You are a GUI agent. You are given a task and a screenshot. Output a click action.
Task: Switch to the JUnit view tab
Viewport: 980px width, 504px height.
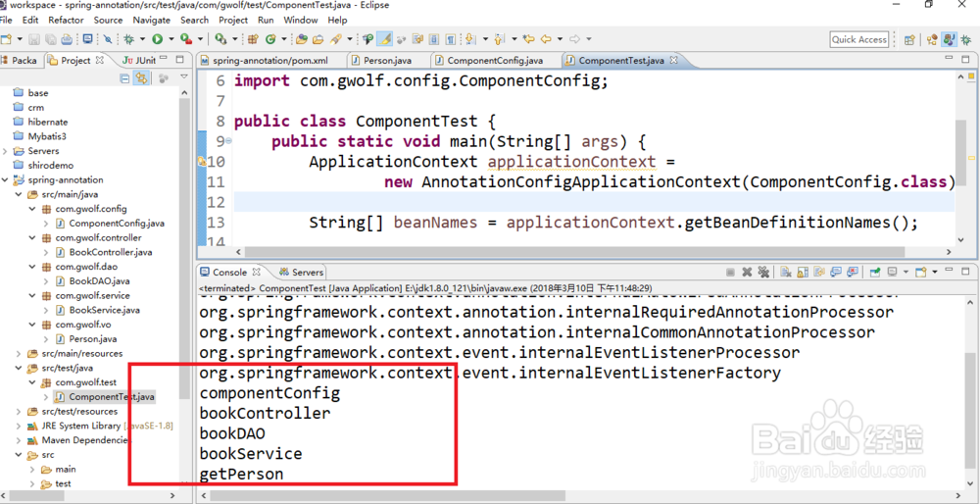[x=140, y=61]
